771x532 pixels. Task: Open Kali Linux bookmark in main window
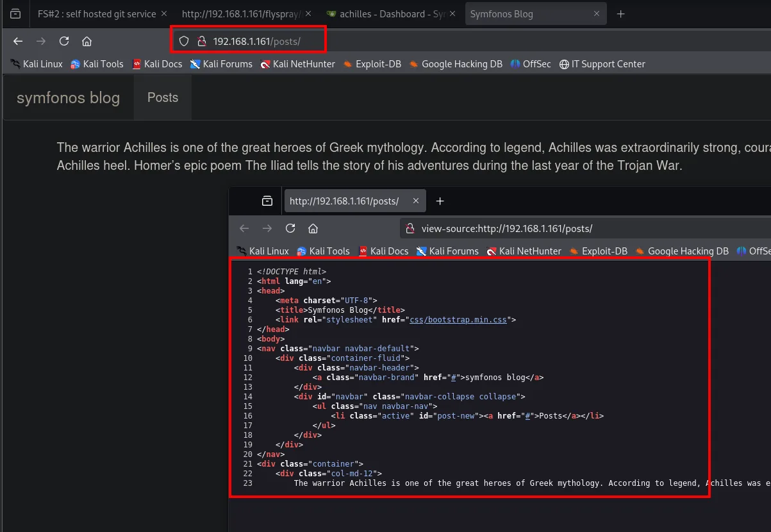coord(37,64)
